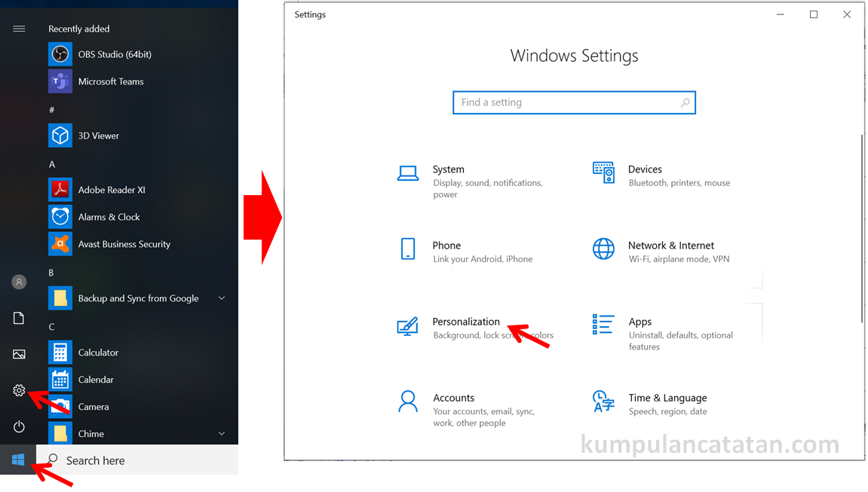Click 'Wi-Fi, airplane mode, VPN' description
Image resolution: width=868 pixels, height=492 pixels.
coord(679,258)
